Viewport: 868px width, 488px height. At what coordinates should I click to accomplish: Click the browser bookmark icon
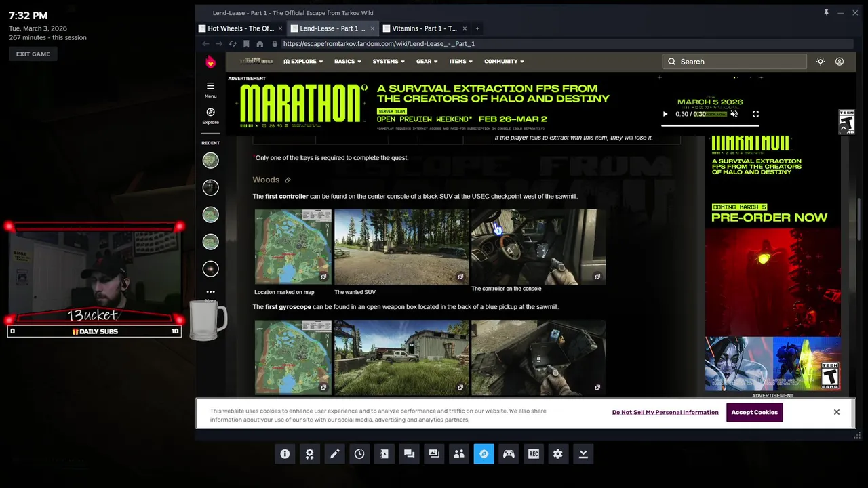pyautogui.click(x=246, y=43)
